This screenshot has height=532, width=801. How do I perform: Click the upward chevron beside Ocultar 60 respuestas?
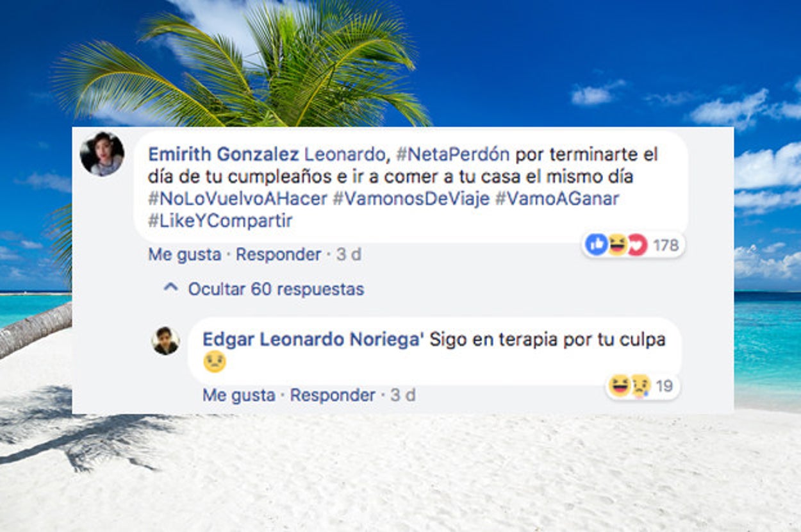tap(170, 288)
